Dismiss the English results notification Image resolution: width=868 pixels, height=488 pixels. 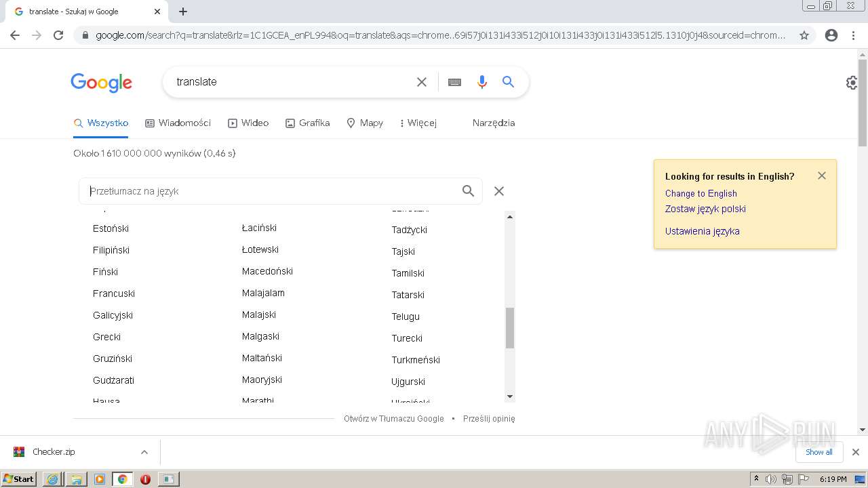coord(822,176)
